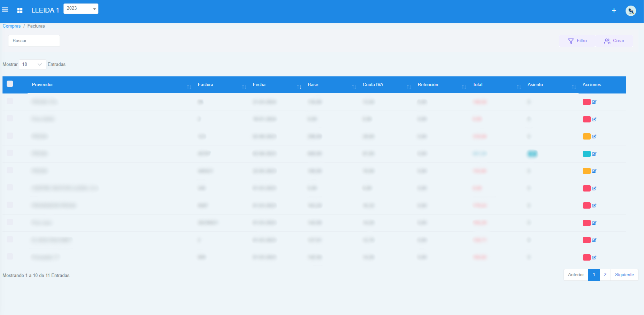644x315 pixels.
Task: Open the 2023 year dropdown
Action: 81,9
